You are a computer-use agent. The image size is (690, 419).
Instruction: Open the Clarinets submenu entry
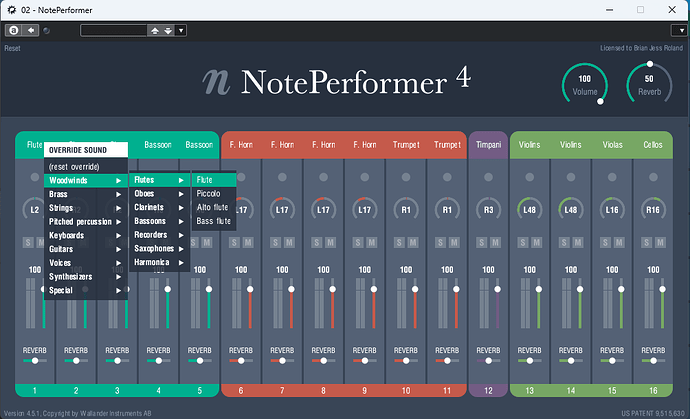[x=159, y=207]
